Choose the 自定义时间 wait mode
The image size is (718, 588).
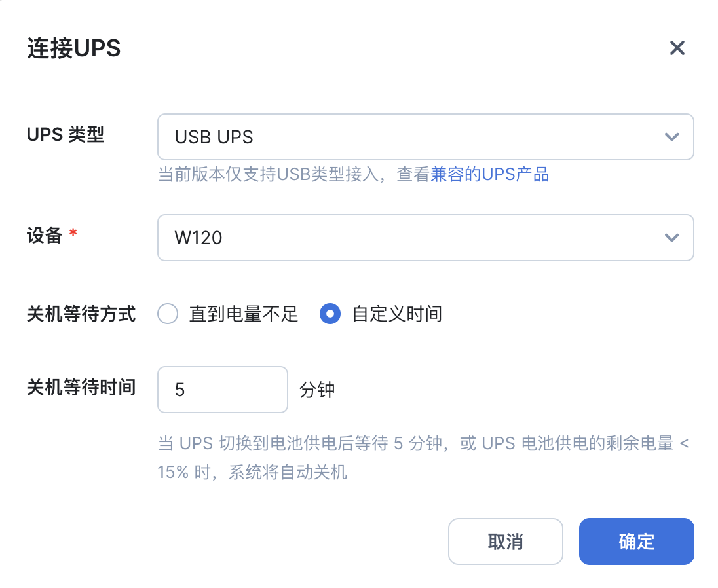[x=330, y=314]
